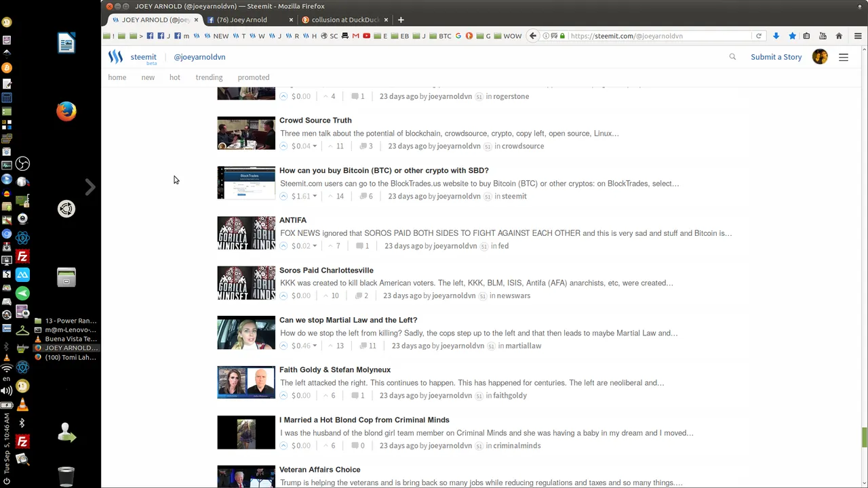Open ANTIFA post thumbnail image
This screenshot has width=868, height=488.
click(x=246, y=233)
